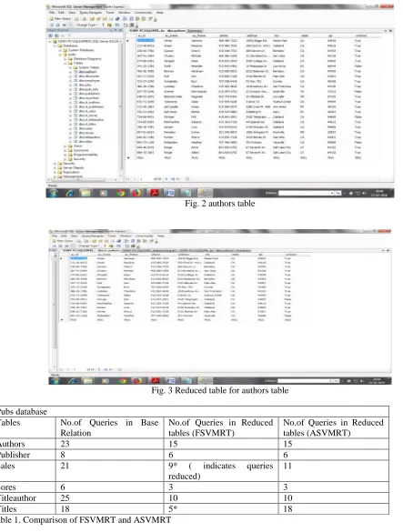Open Adobe Reader from Fig. 2 taskbar

point(155,193)
